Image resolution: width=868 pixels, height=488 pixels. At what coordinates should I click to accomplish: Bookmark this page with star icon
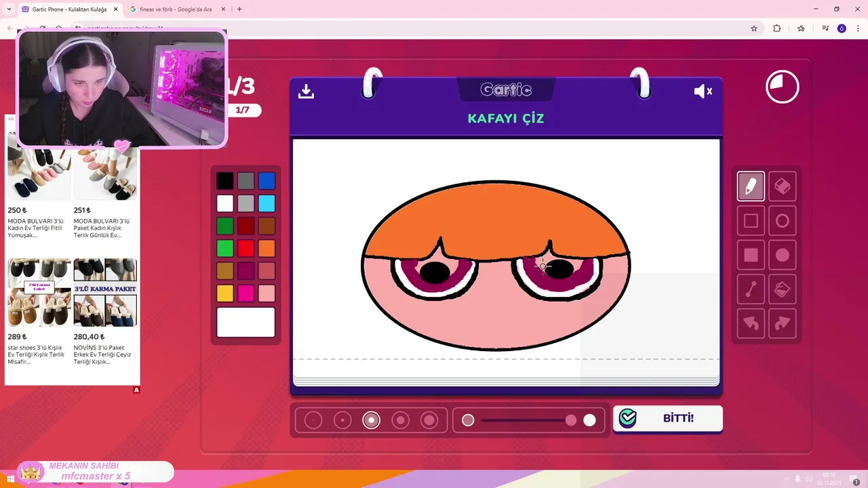point(754,28)
